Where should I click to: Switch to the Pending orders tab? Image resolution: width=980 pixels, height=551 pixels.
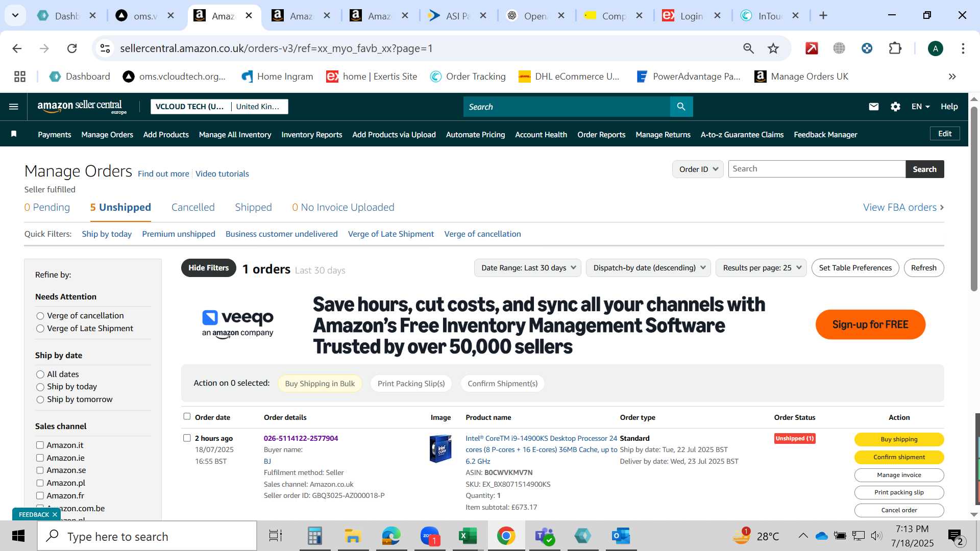click(47, 208)
